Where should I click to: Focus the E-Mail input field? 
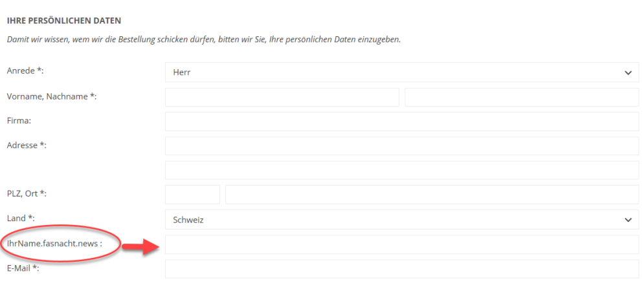[401, 269]
